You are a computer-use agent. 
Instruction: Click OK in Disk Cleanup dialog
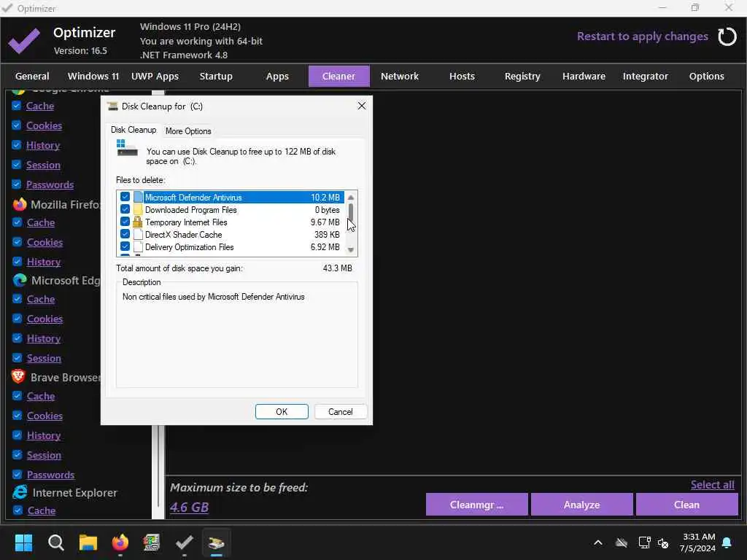(x=282, y=411)
